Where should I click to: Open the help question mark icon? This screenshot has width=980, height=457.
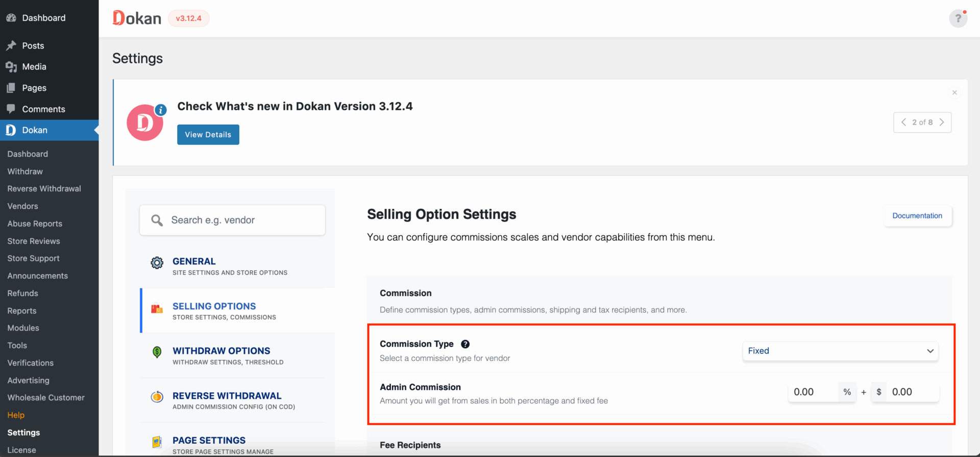point(958,18)
